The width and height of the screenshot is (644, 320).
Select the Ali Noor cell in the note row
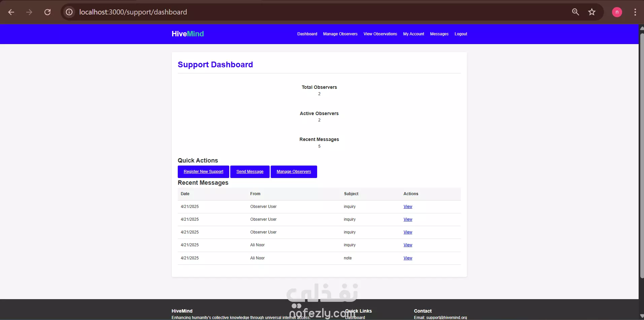258,258
